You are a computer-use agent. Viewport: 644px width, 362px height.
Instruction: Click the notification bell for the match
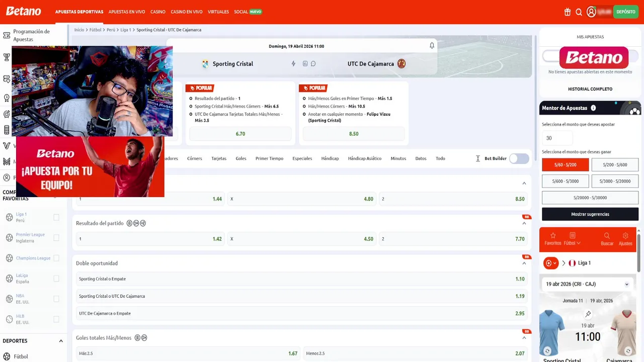pyautogui.click(x=432, y=46)
